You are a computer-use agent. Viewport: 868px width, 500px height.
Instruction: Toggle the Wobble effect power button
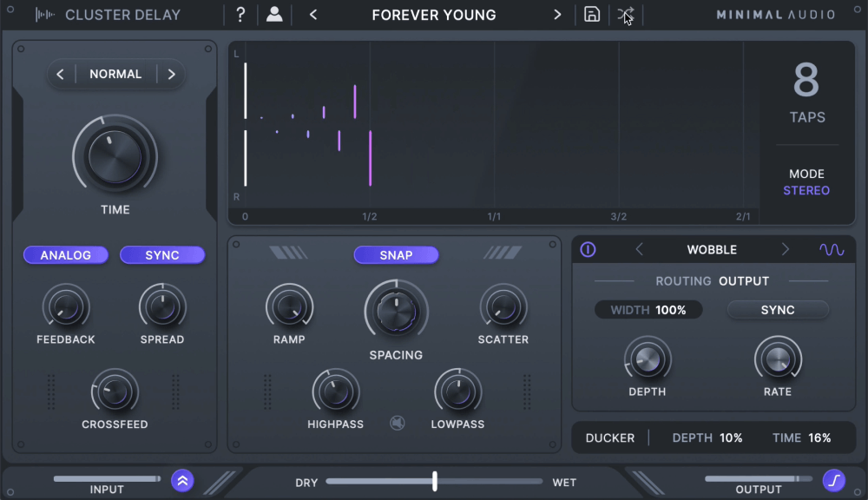(x=588, y=250)
